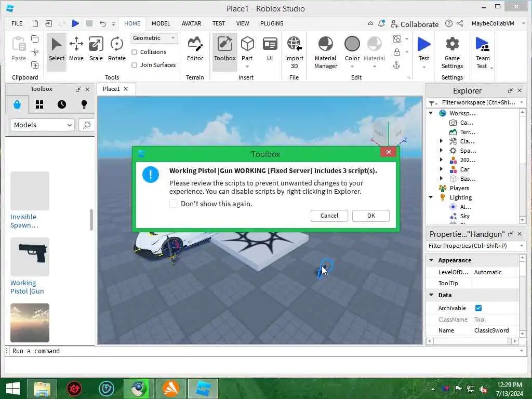The image size is (532, 399).
Task: Click the sky model thumbnail
Action: [30, 323]
